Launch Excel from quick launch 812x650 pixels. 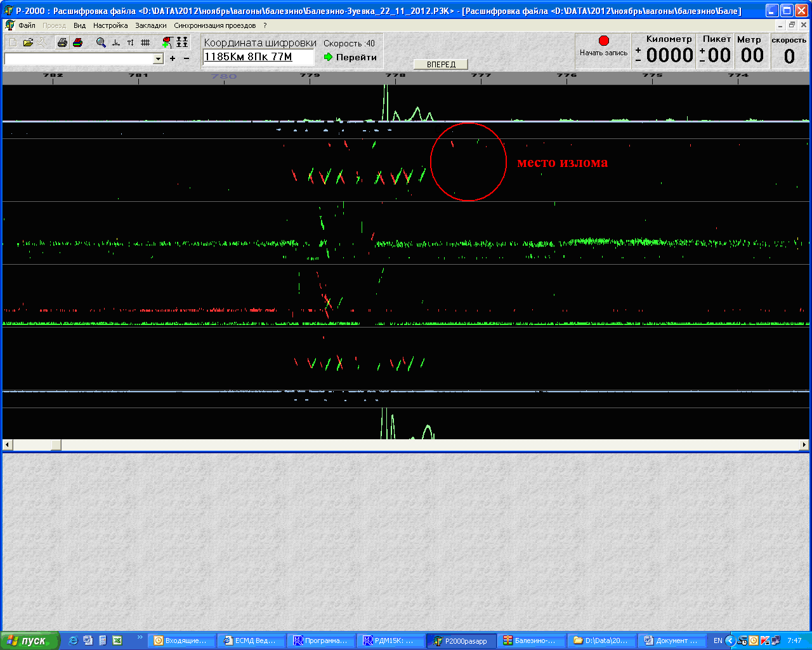pos(117,640)
